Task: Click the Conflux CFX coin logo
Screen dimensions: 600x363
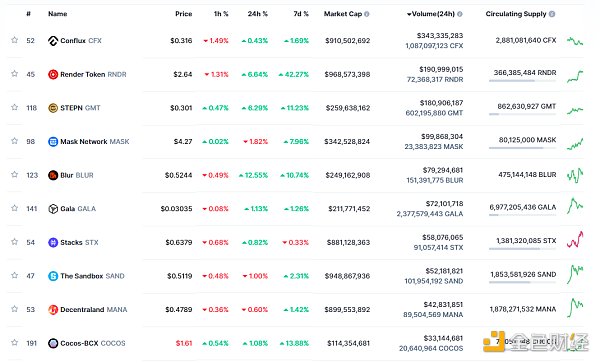Action: point(53,41)
